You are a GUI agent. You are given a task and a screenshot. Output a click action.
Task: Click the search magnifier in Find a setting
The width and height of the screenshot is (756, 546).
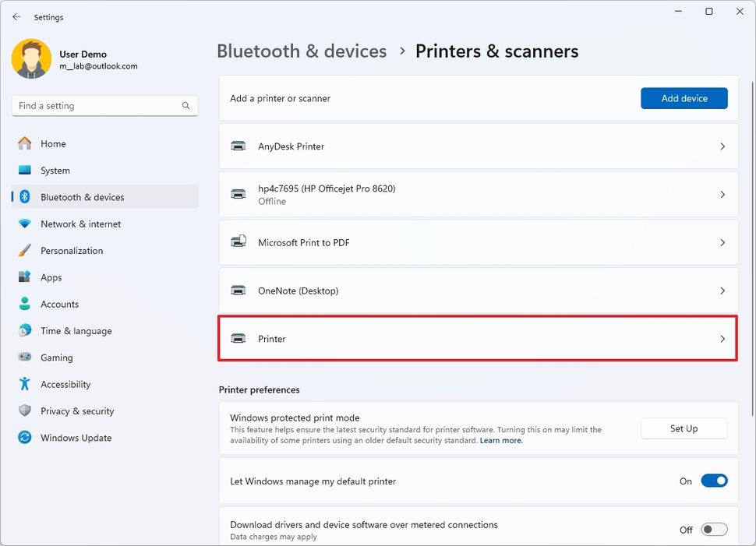pyautogui.click(x=185, y=105)
